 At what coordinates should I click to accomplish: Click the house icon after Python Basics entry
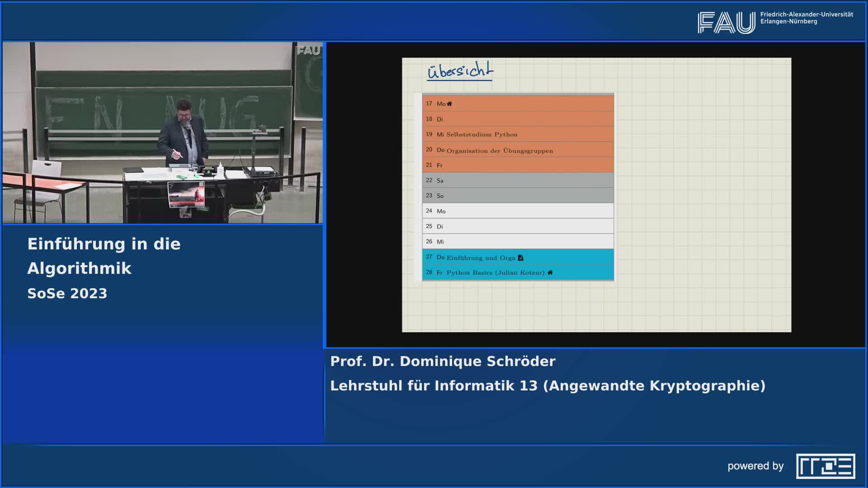pyautogui.click(x=550, y=272)
